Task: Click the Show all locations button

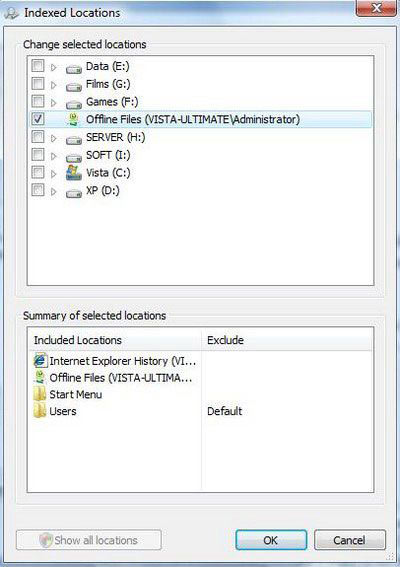Action: pyautogui.click(x=89, y=540)
